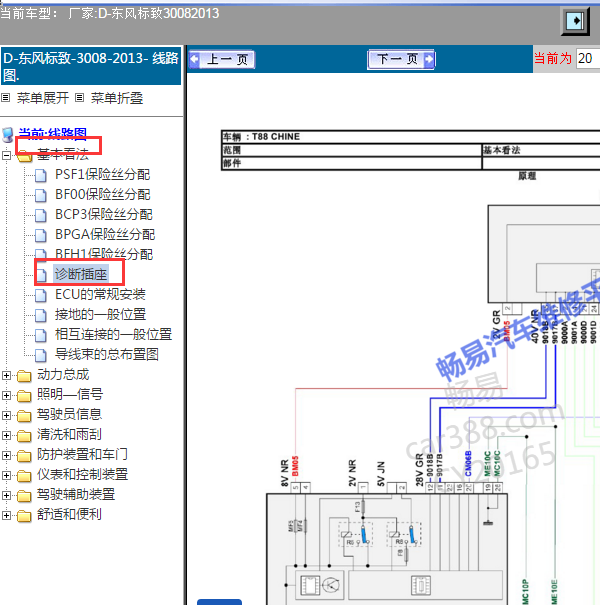
Task: Collapse all menus with 菜单折叠
Action: [x=117, y=98]
